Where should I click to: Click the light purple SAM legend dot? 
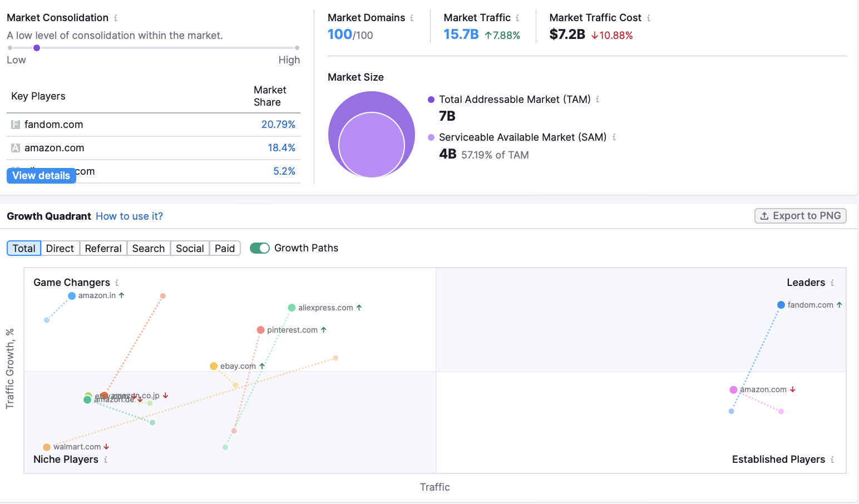[x=431, y=137]
